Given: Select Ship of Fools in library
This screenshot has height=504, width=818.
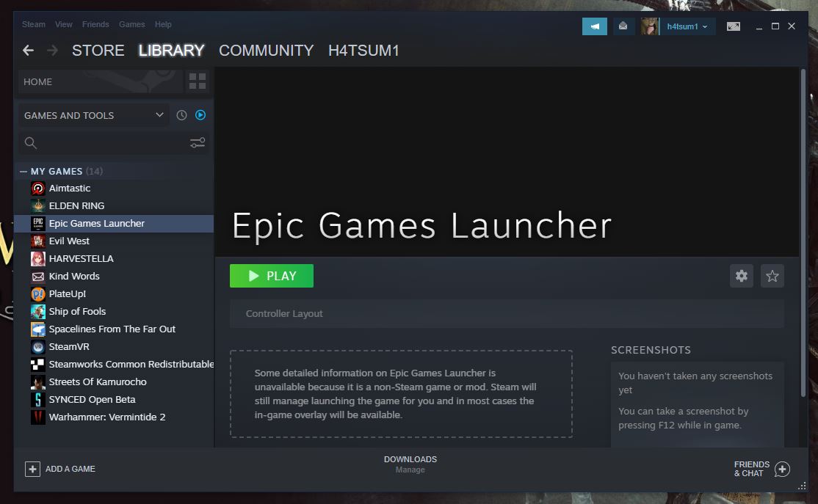Looking at the screenshot, I should coord(115,311).
